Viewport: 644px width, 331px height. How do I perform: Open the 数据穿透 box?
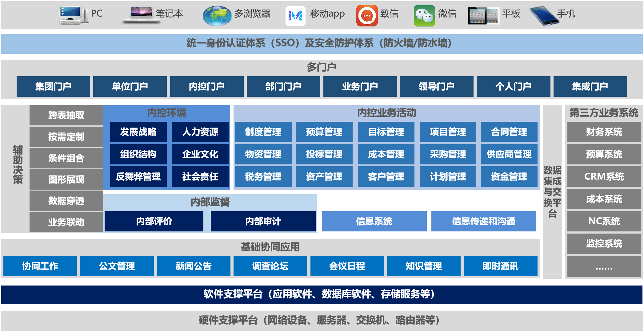point(66,201)
